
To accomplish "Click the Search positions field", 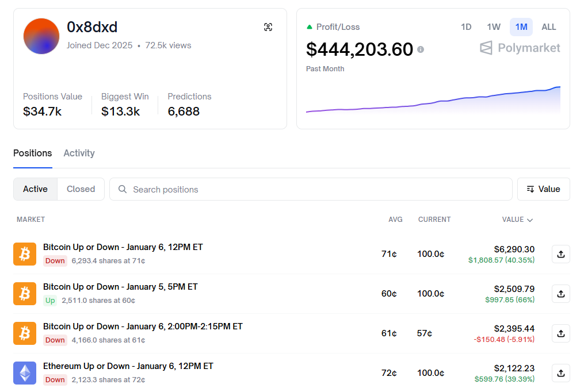I will click(x=311, y=189).
